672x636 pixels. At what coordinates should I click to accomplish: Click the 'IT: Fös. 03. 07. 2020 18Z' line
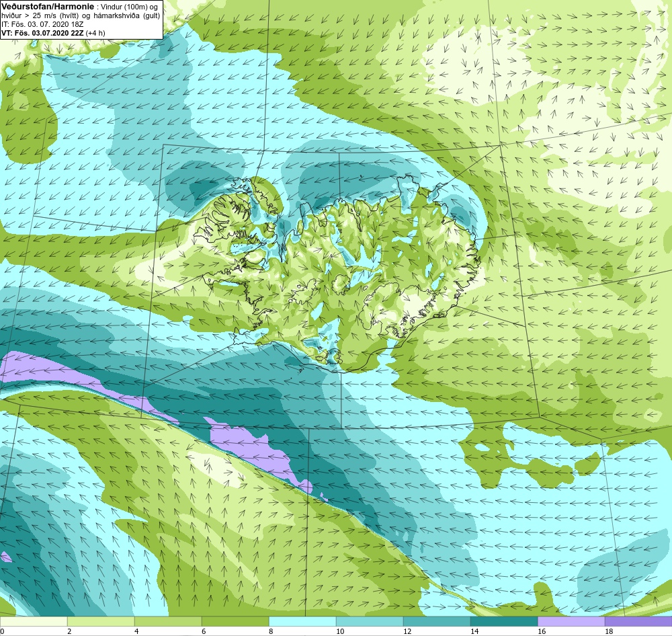pyautogui.click(x=42, y=24)
